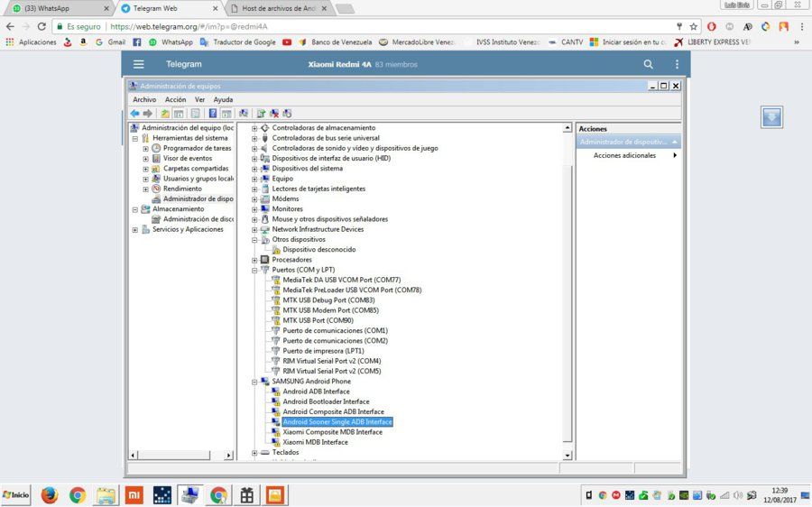
Task: Expand the Teclados node
Action: (x=254, y=453)
